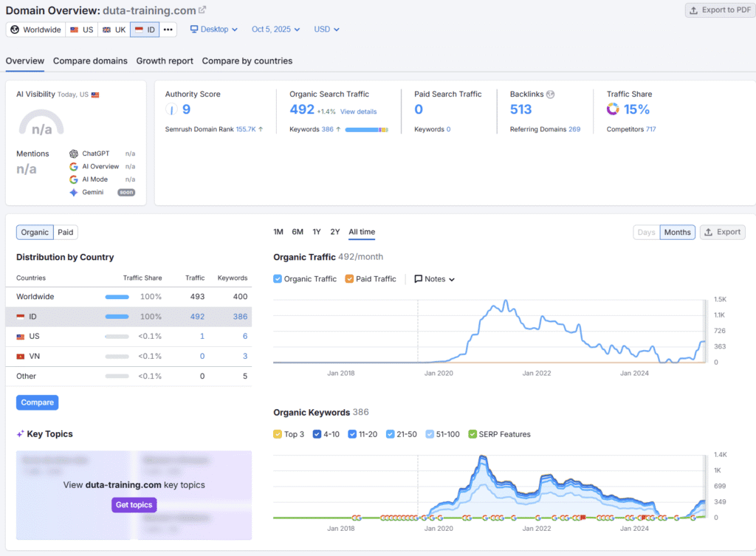Switch the chart granularity to Days
Screen dimensions: 756x556
pyautogui.click(x=646, y=231)
